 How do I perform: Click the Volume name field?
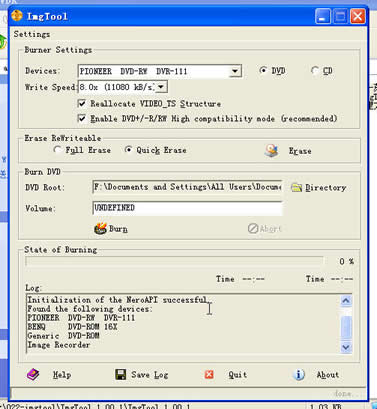tap(187, 208)
